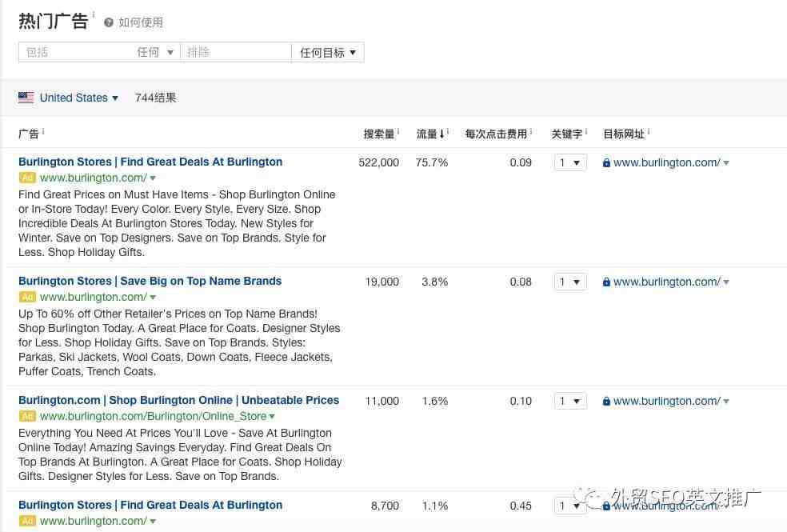Click info icon beside 热门广告 title

pyautogui.click(x=94, y=14)
